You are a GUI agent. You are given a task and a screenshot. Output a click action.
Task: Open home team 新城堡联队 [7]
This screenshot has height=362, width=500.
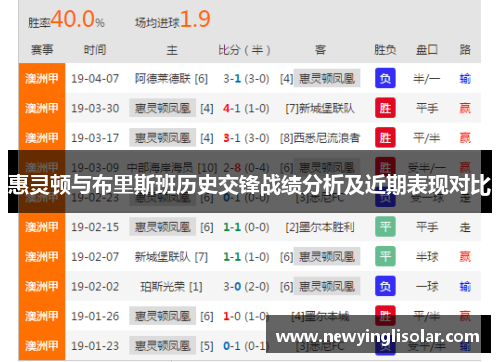171,257
